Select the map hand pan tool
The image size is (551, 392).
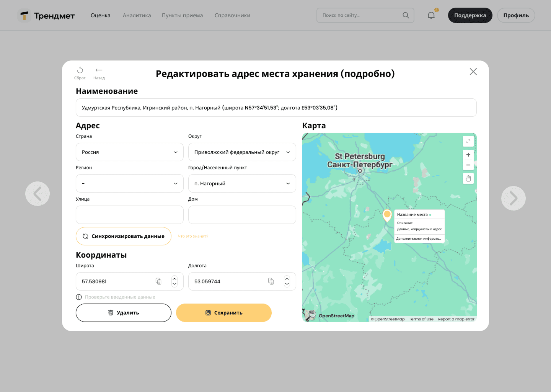pos(468,178)
